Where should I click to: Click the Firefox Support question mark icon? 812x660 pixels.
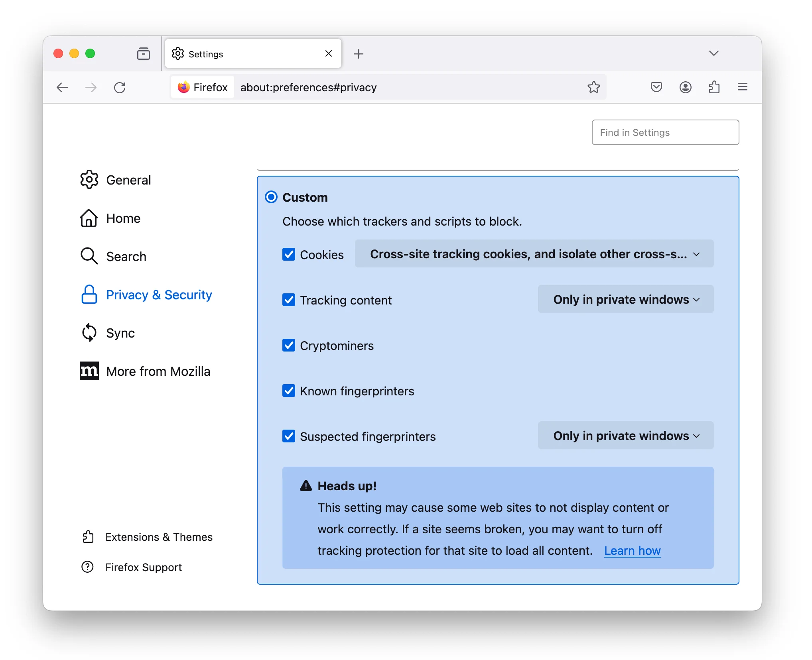87,567
